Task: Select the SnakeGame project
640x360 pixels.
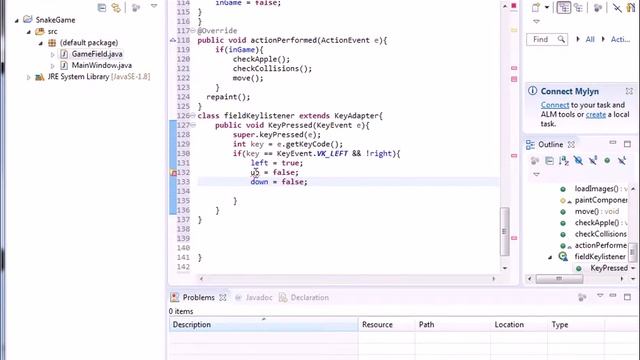Action: pyautogui.click(x=55, y=20)
